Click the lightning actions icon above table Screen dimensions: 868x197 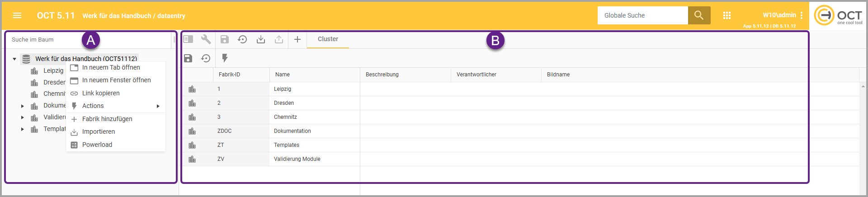click(x=225, y=58)
